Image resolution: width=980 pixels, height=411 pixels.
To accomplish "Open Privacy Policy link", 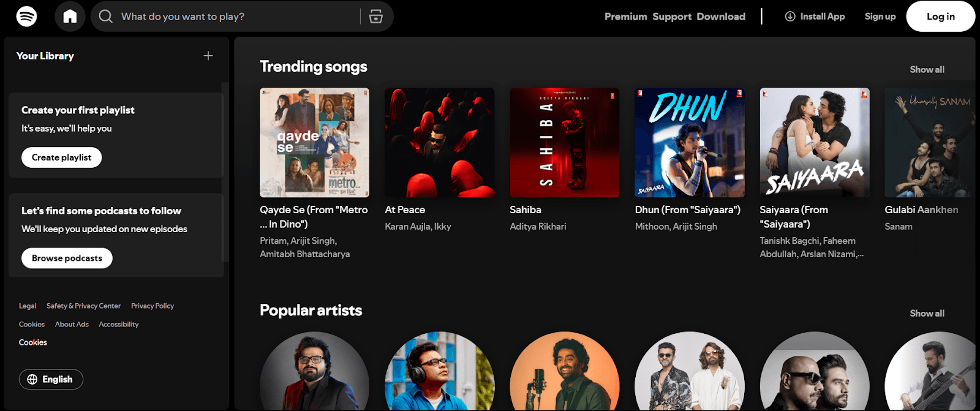I will pos(153,306).
